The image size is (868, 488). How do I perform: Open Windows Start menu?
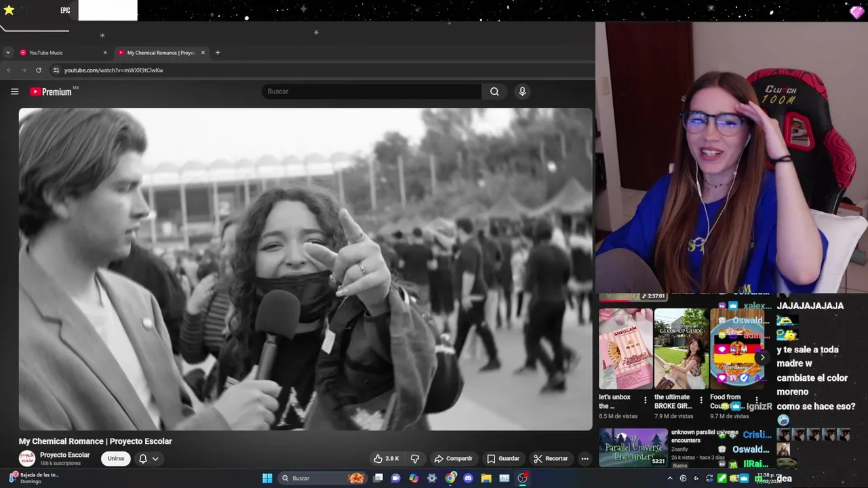coord(267,479)
